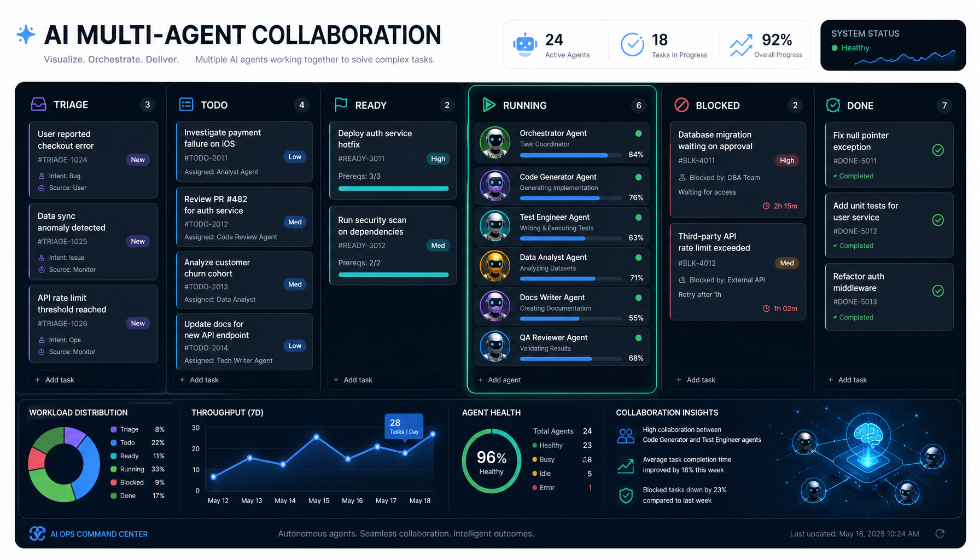The height and width of the screenshot is (560, 980).
Task: Click the refresh icon next to Last updated
Action: 940,534
